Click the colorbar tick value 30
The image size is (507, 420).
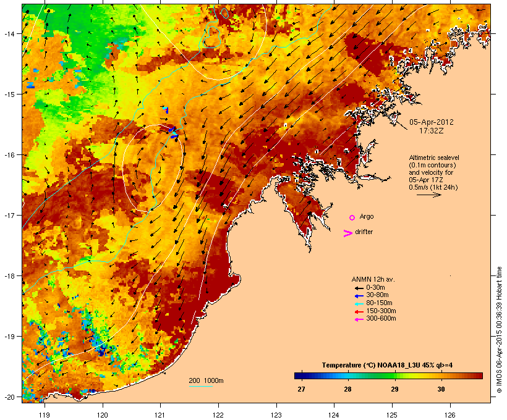pyautogui.click(x=441, y=389)
